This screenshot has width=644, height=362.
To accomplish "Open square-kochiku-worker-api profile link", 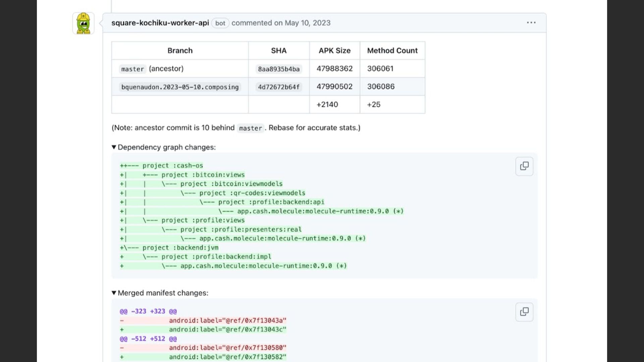I will [x=160, y=23].
